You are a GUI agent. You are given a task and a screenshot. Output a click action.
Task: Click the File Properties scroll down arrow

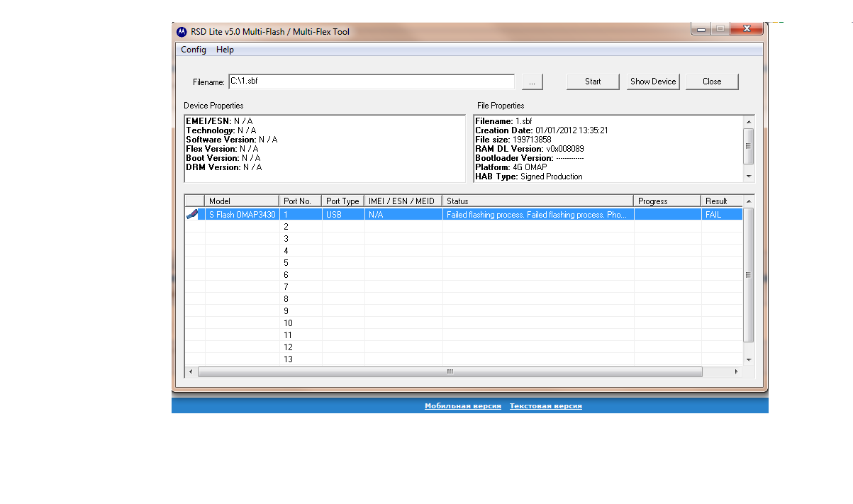tap(749, 176)
